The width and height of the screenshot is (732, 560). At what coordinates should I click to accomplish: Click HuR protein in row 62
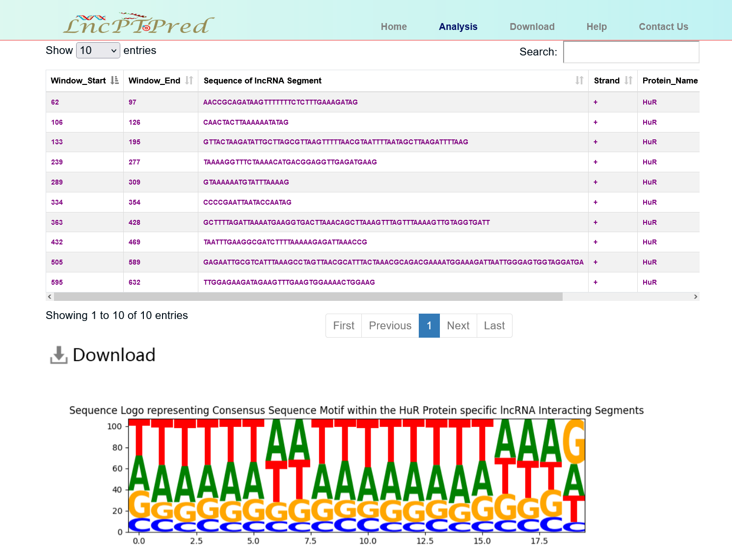(x=650, y=102)
